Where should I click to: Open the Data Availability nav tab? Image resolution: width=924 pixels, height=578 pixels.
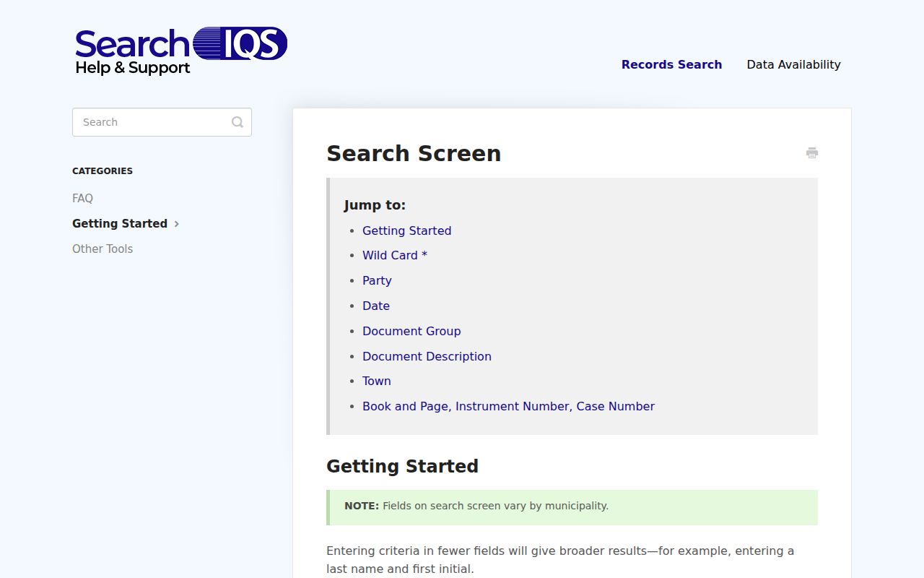(793, 64)
